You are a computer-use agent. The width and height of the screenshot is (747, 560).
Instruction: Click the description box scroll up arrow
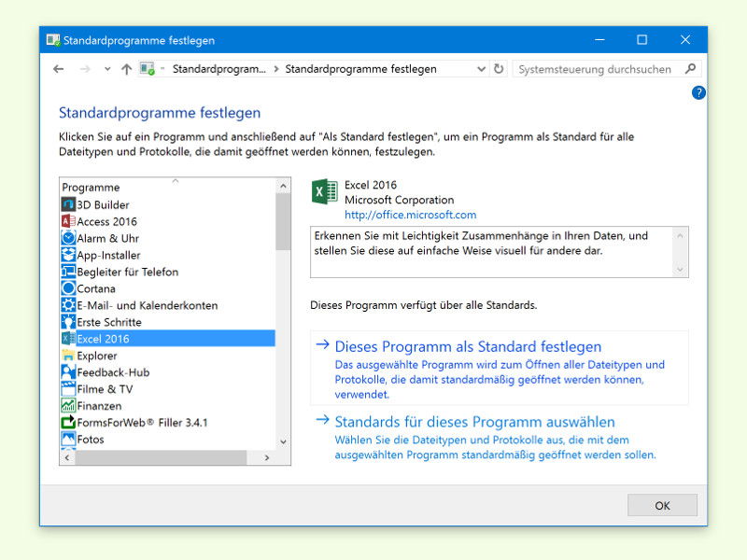coord(680,235)
